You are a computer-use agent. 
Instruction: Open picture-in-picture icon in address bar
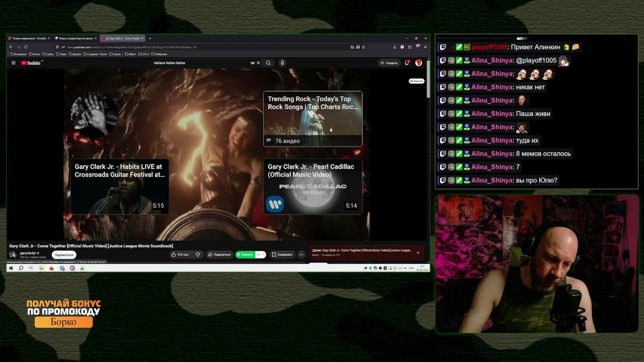pos(352,47)
